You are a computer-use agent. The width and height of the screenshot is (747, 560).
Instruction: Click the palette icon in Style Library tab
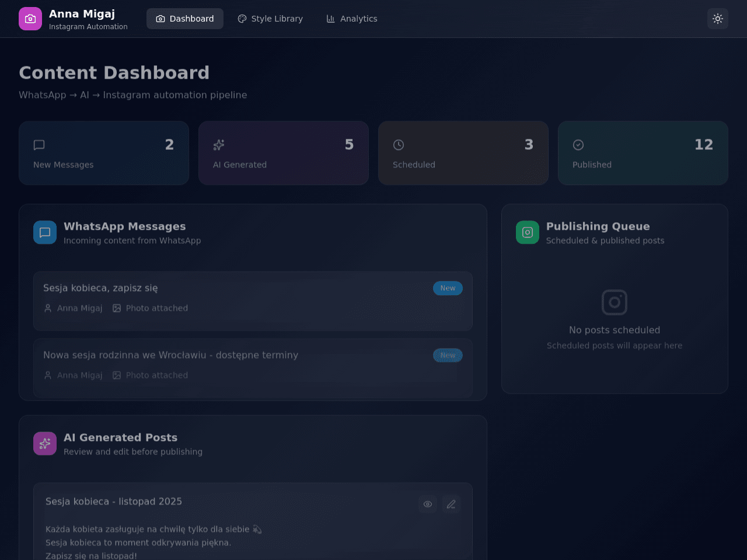point(242,19)
